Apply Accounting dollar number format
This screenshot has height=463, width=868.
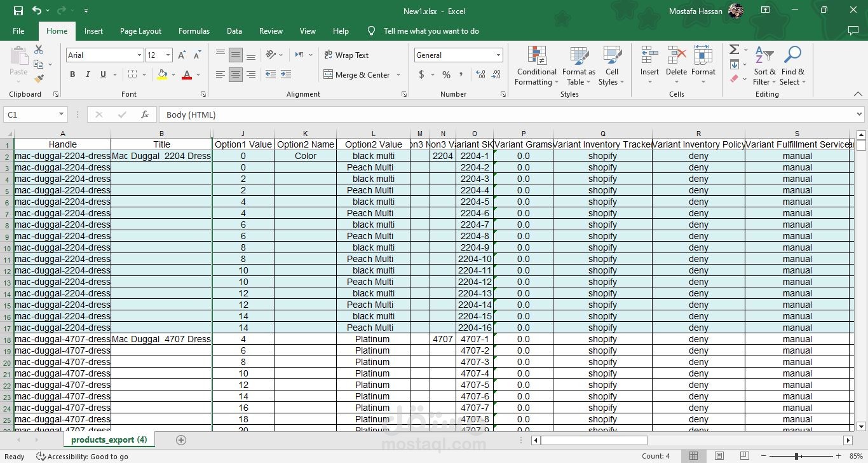click(421, 74)
